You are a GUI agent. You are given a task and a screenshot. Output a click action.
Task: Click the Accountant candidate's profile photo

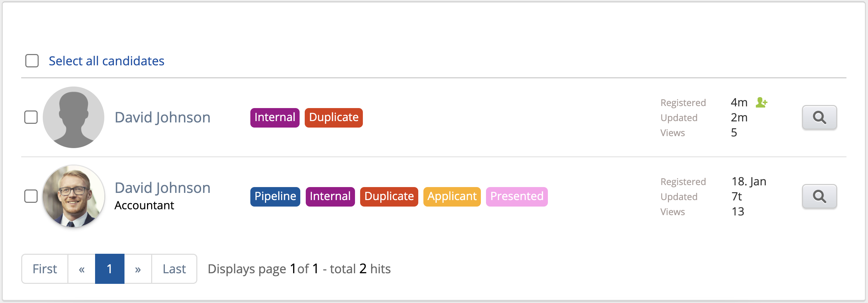click(74, 196)
